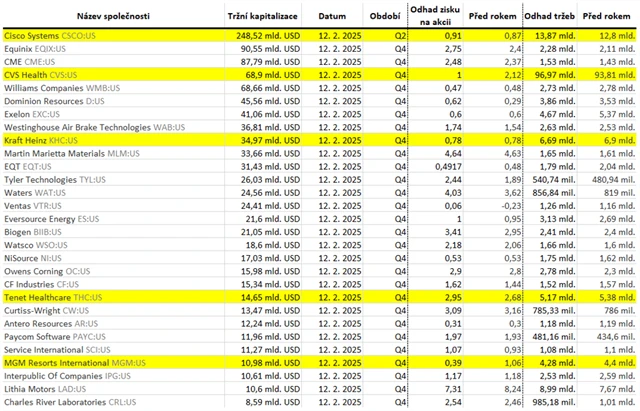Screen dimensions: 640x411
Task: Select the CF Industries CF:US cell
Action: tap(41, 284)
